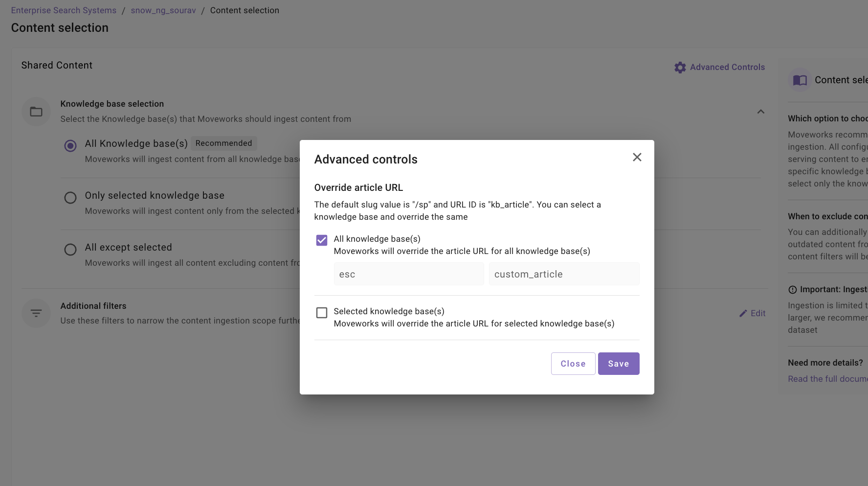
Task: Collapse the Knowledge base selection section
Action: tap(760, 112)
